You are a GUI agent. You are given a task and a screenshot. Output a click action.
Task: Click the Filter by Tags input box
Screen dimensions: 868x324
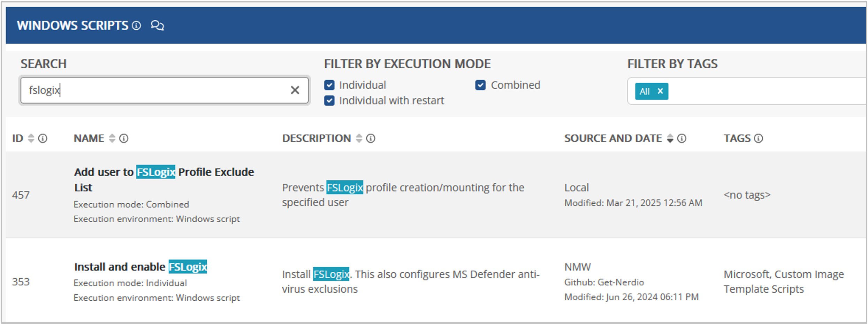click(767, 91)
